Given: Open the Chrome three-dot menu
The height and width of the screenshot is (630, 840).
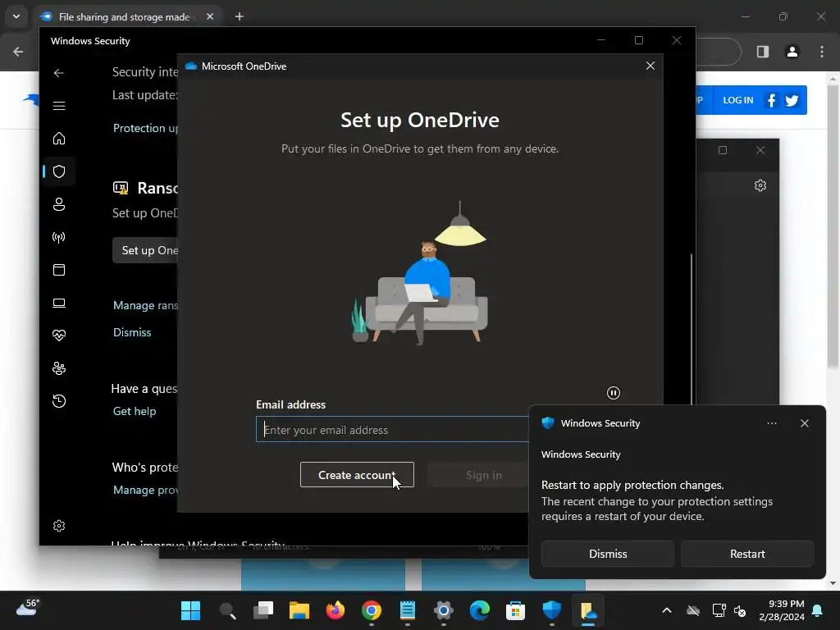Looking at the screenshot, I should (822, 52).
